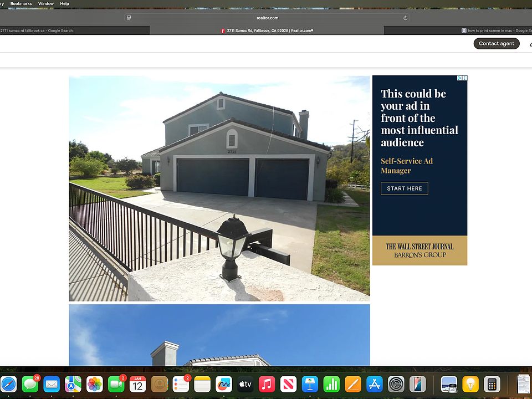Viewport: 532px width, 399px height.
Task: Launch the Music app from dock
Action: (267, 384)
